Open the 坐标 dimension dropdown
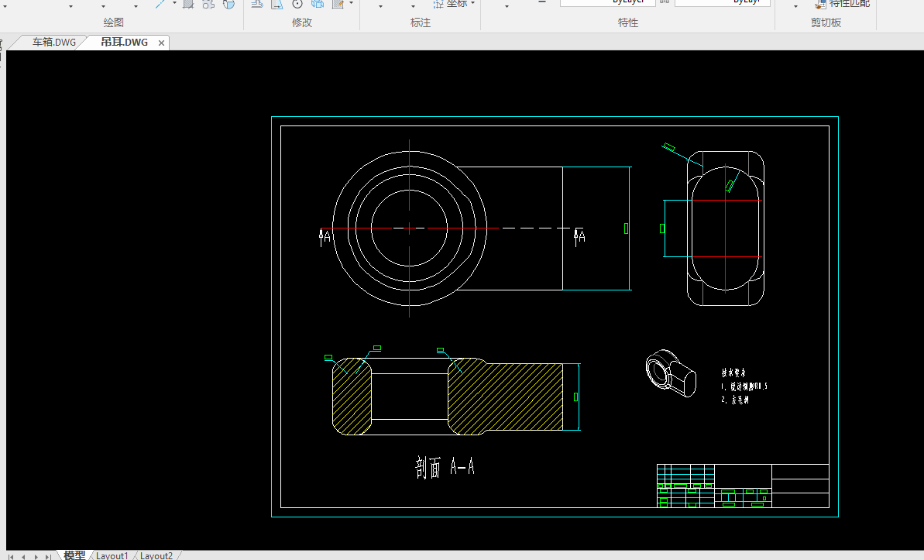Image resolution: width=924 pixels, height=560 pixels. (x=472, y=4)
